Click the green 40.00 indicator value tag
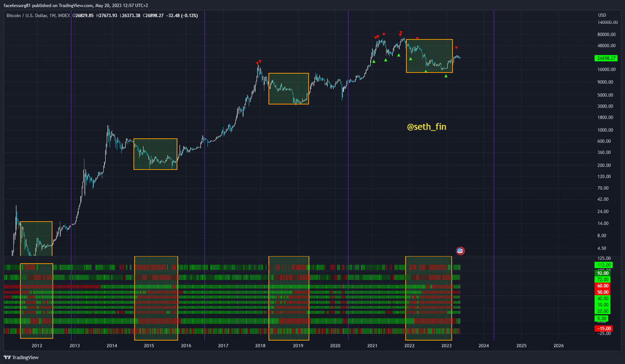 [x=603, y=299]
